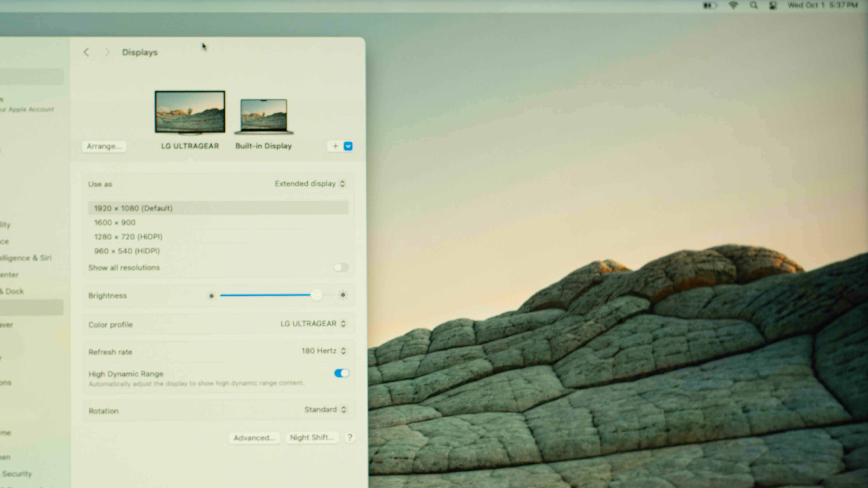The width and height of the screenshot is (868, 488).
Task: Select the Built-in Display thumbnail
Action: (x=264, y=116)
